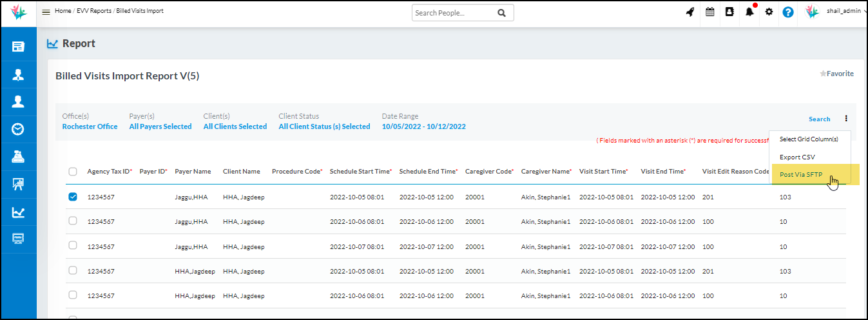Open the calendar icon in header
The image size is (868, 320).
tap(709, 12)
